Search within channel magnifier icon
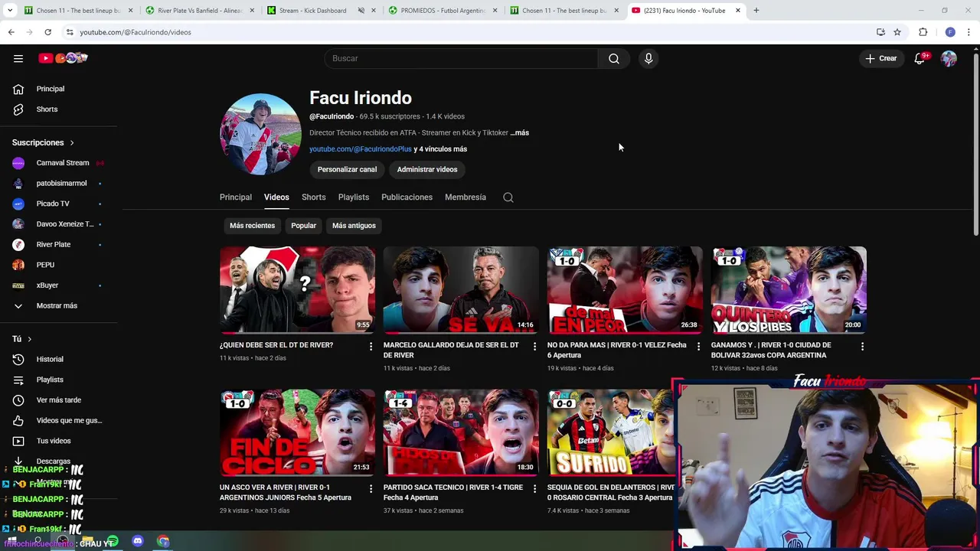The image size is (980, 551). click(x=508, y=197)
